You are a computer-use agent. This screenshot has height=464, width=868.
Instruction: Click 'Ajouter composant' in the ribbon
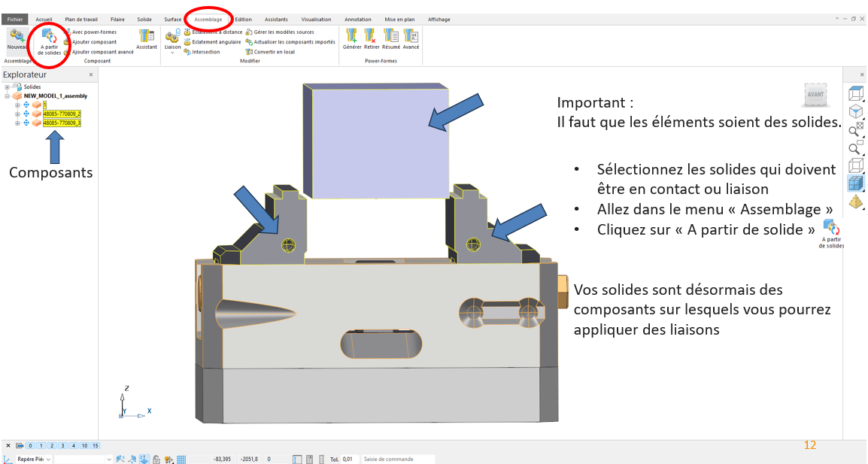click(91, 42)
